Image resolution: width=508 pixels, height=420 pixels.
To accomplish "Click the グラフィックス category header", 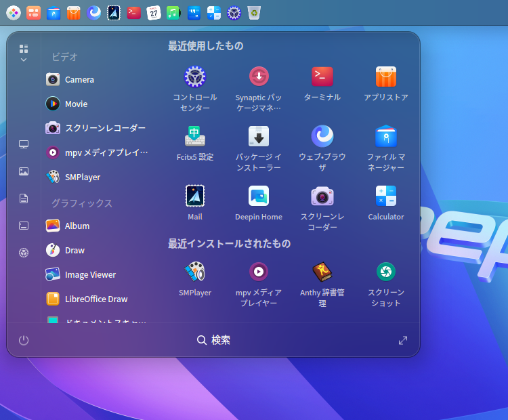I will (x=82, y=203).
